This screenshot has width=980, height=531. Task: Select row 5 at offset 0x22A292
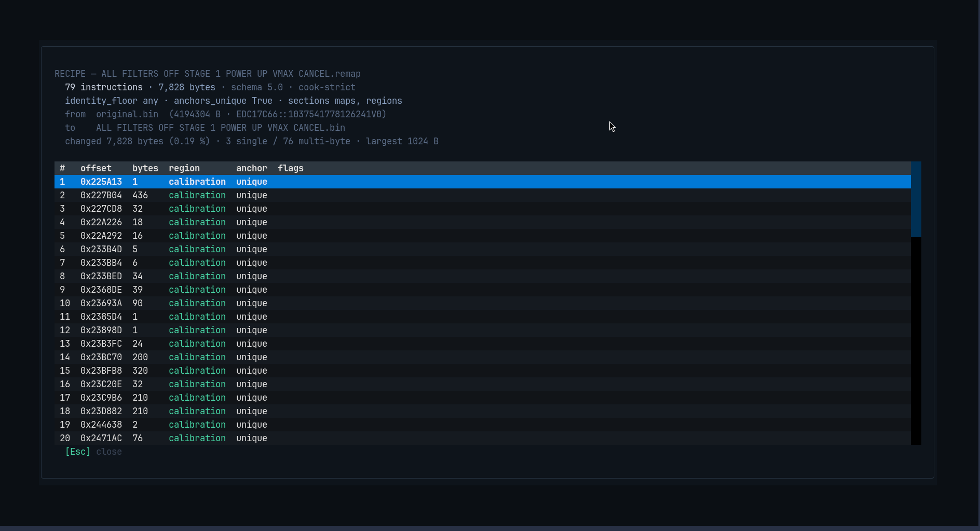[x=482, y=236]
